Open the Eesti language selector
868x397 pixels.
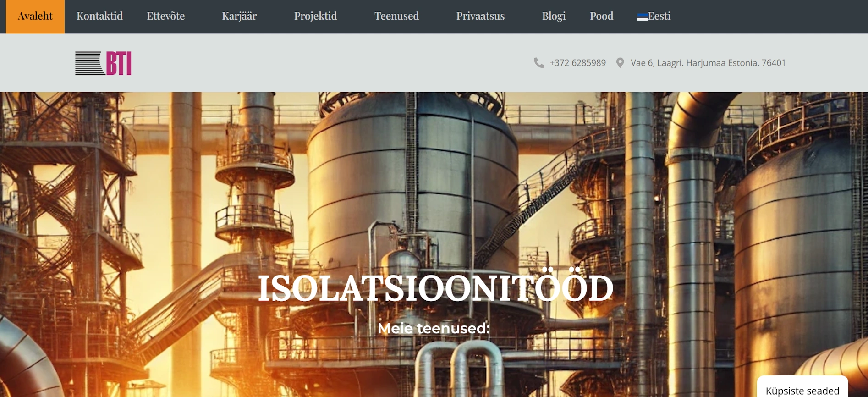pos(654,17)
